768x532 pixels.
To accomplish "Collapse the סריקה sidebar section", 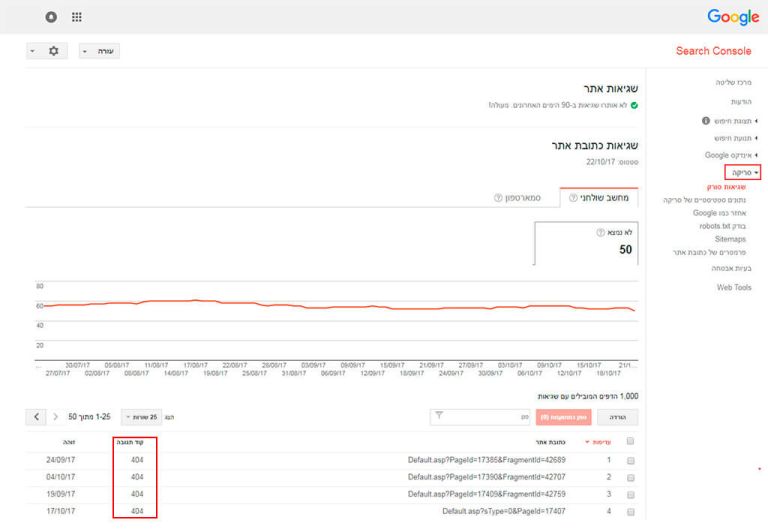I will 743,172.
